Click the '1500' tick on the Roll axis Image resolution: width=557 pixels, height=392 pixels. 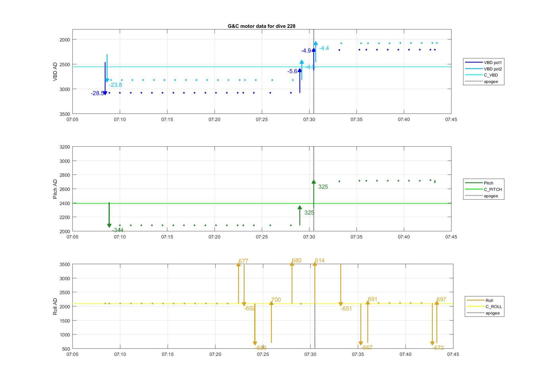pyautogui.click(x=64, y=321)
